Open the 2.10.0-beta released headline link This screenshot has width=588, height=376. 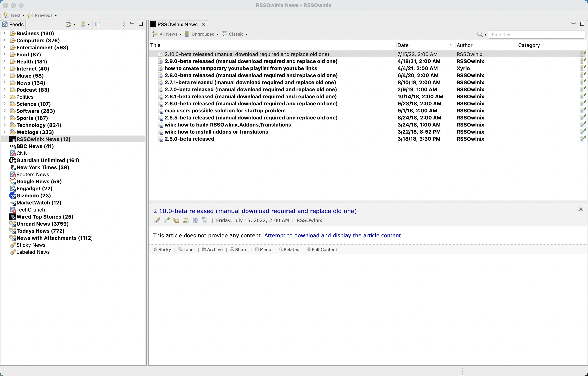click(255, 211)
